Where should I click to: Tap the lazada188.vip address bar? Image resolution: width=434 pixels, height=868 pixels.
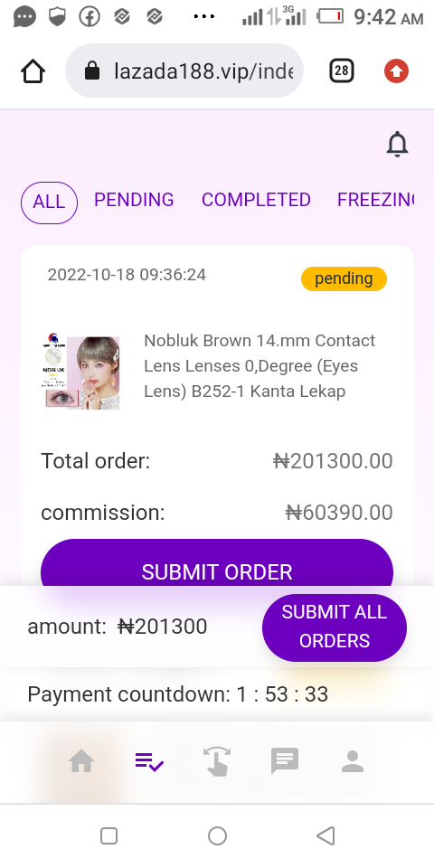point(184,71)
